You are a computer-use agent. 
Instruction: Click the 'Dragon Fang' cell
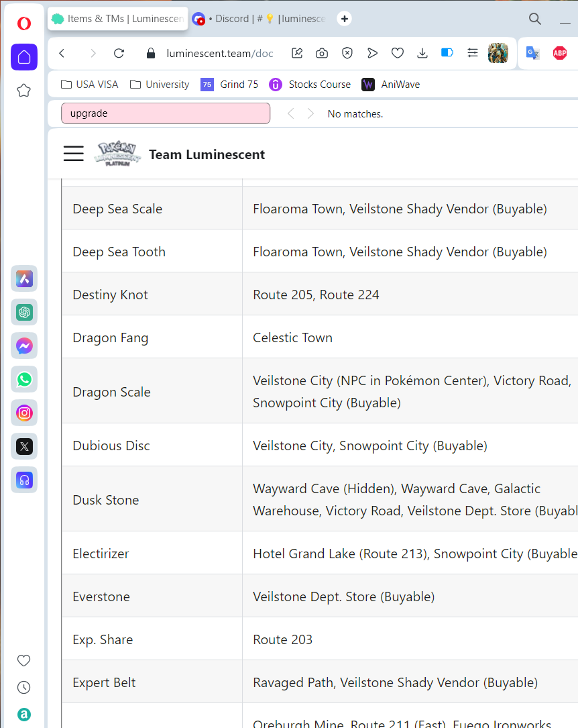pos(152,337)
